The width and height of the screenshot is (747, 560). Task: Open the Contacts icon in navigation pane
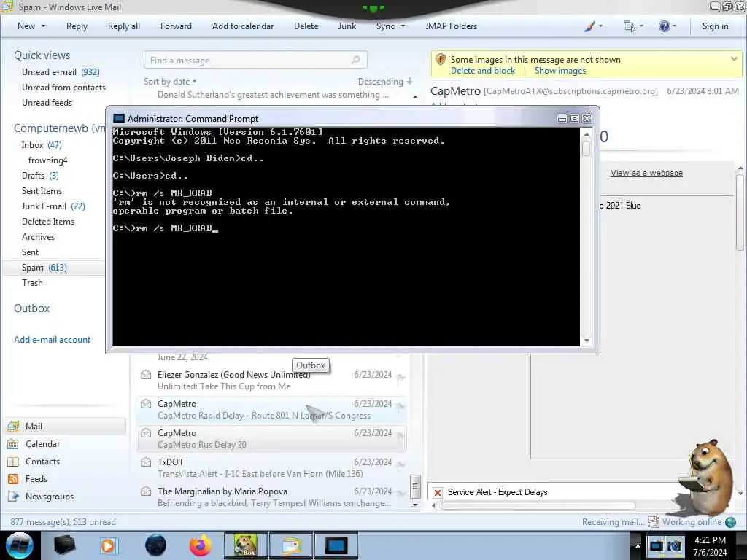[x=13, y=462]
